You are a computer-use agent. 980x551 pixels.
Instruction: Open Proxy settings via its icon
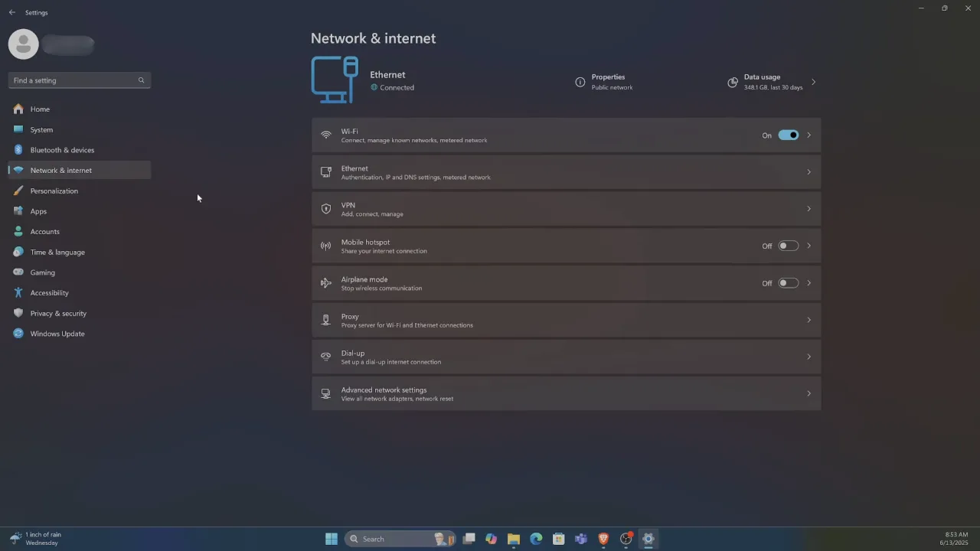[326, 319]
